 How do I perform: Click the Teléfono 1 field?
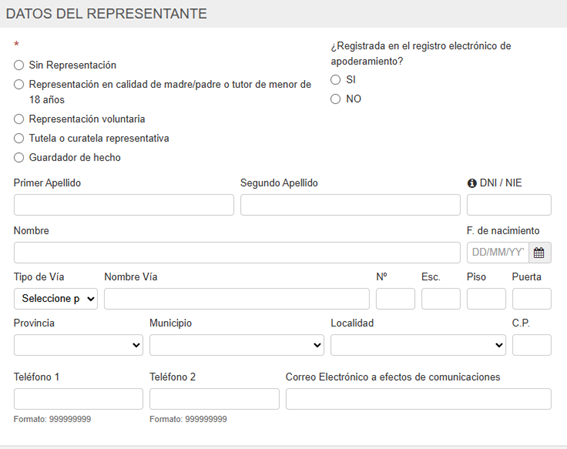point(78,399)
